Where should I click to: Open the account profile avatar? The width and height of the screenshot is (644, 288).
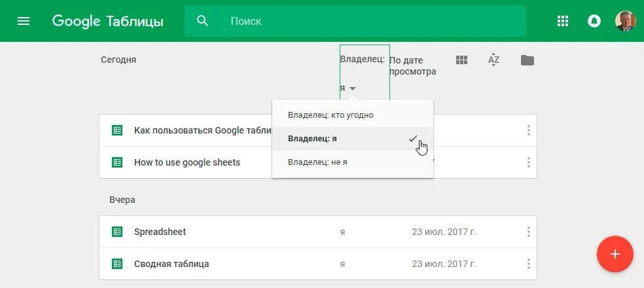pos(625,21)
